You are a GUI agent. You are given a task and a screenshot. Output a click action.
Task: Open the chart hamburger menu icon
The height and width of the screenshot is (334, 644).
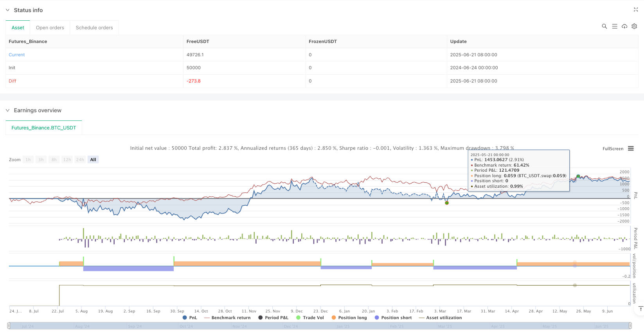click(631, 149)
